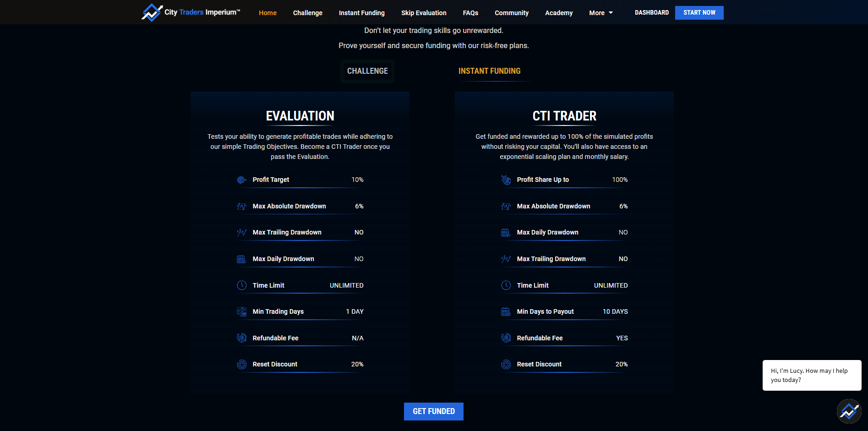This screenshot has width=868, height=431.
Task: Click the UNLIMITED value in Evaluation
Action: (346, 285)
